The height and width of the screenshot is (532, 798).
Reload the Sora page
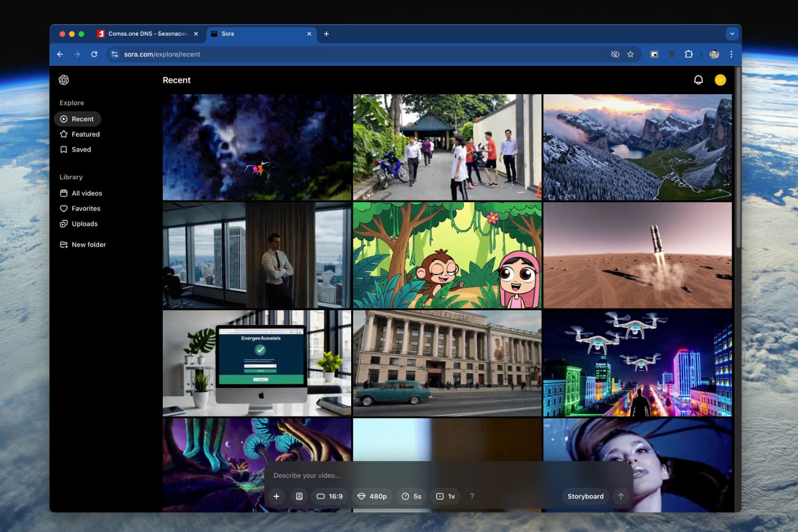coord(94,54)
